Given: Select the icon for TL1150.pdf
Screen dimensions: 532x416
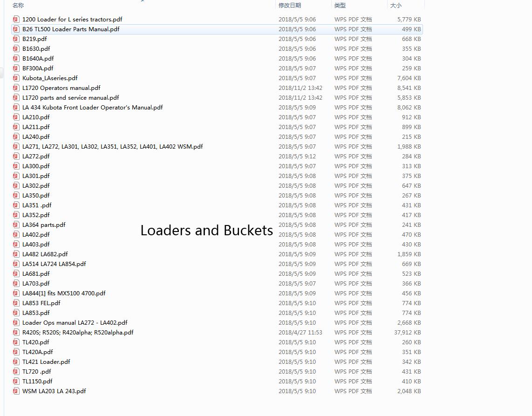Looking at the screenshot, I should pos(16,381).
